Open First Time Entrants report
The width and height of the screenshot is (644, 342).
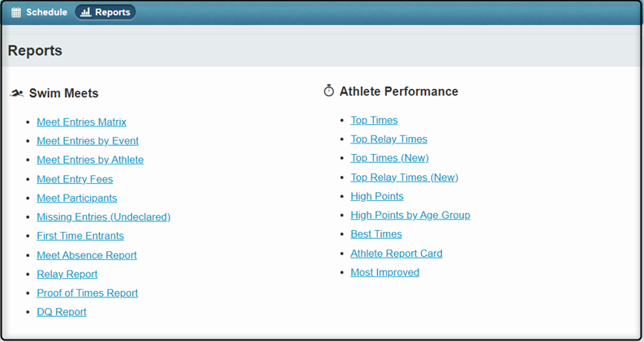(80, 236)
